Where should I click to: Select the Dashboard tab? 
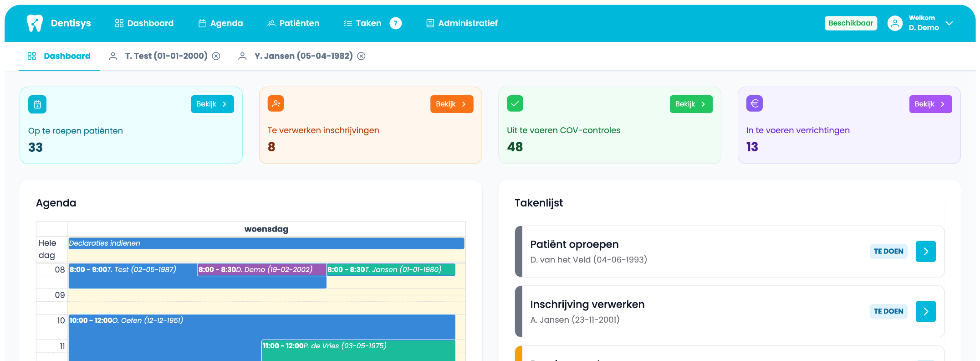(x=59, y=56)
